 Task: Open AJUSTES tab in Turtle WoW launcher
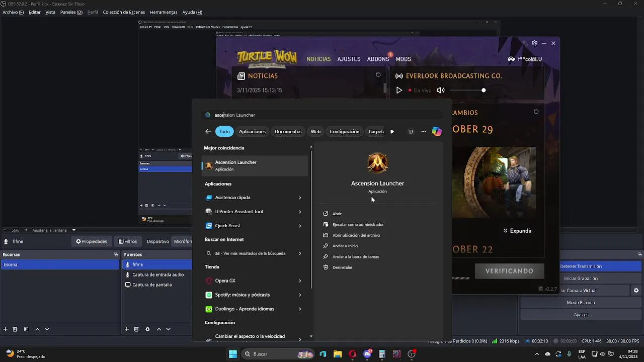point(349,59)
